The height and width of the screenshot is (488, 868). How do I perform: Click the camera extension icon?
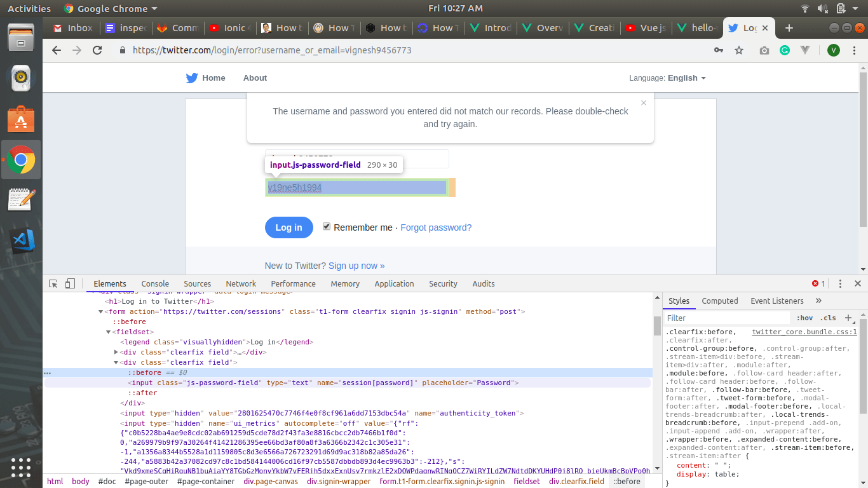click(x=764, y=50)
